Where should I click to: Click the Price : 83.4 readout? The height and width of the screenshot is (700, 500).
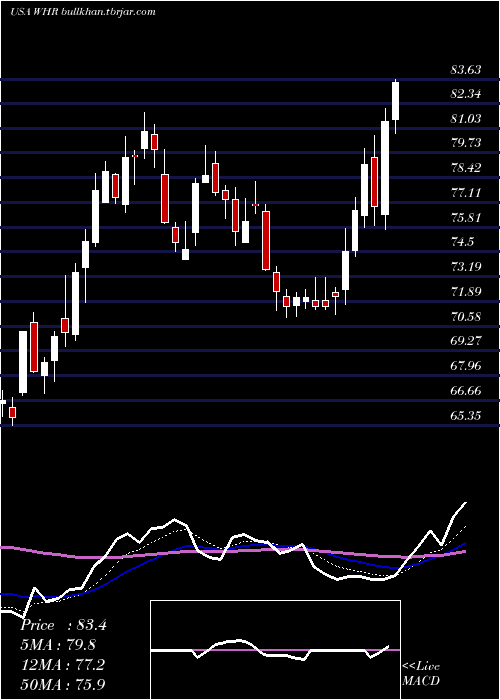[63, 625]
